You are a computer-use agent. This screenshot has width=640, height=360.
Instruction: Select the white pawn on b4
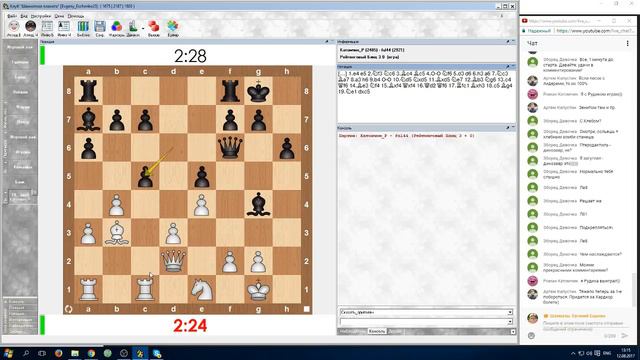[117, 204]
